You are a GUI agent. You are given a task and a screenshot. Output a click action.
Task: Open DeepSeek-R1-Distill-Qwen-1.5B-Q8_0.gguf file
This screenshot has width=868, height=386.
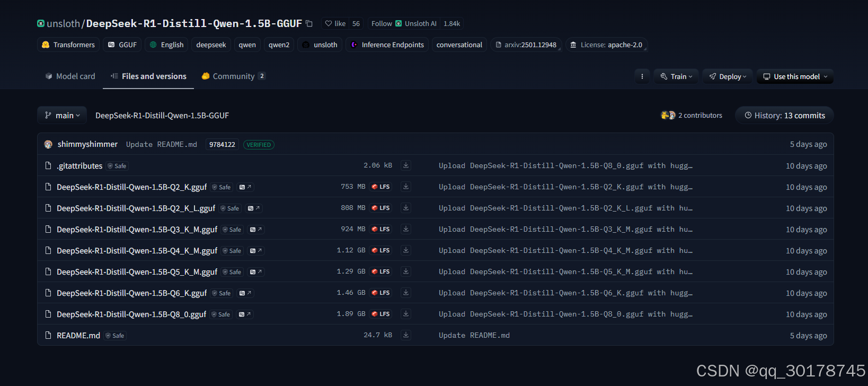tap(131, 314)
